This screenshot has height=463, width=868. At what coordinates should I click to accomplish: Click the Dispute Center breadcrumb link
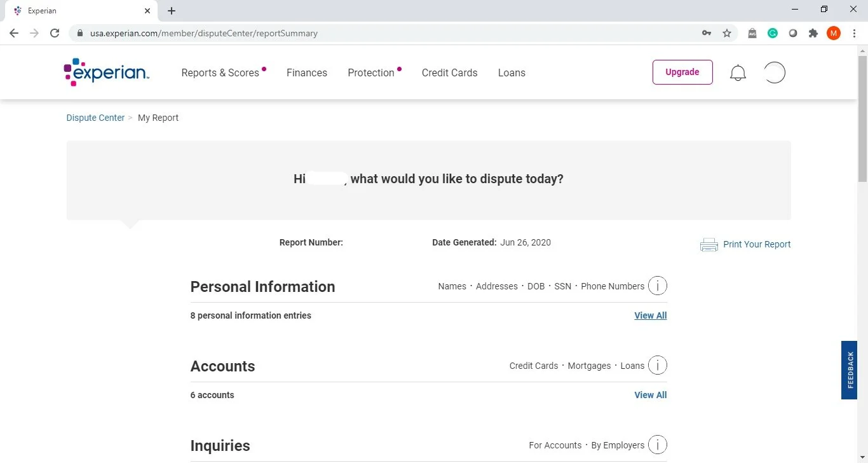(x=95, y=118)
